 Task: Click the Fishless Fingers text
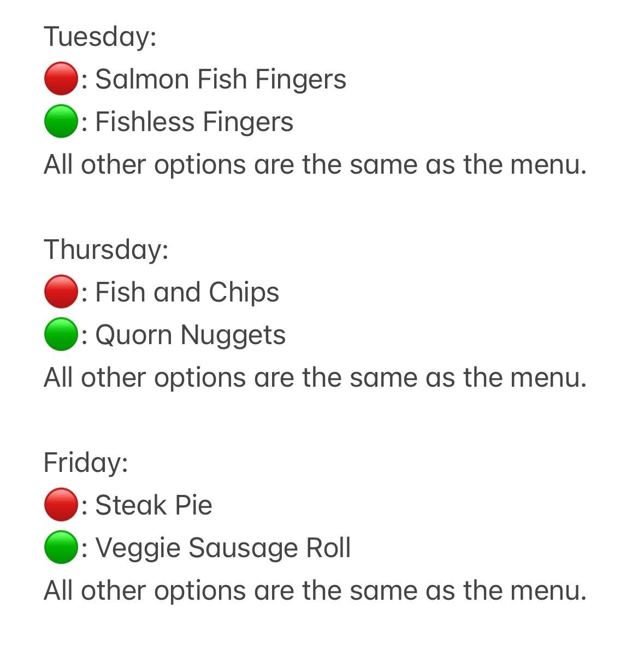click(x=194, y=122)
